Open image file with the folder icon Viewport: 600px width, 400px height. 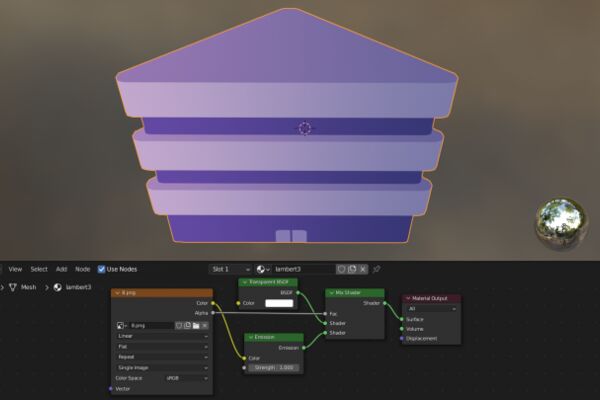coord(196,326)
